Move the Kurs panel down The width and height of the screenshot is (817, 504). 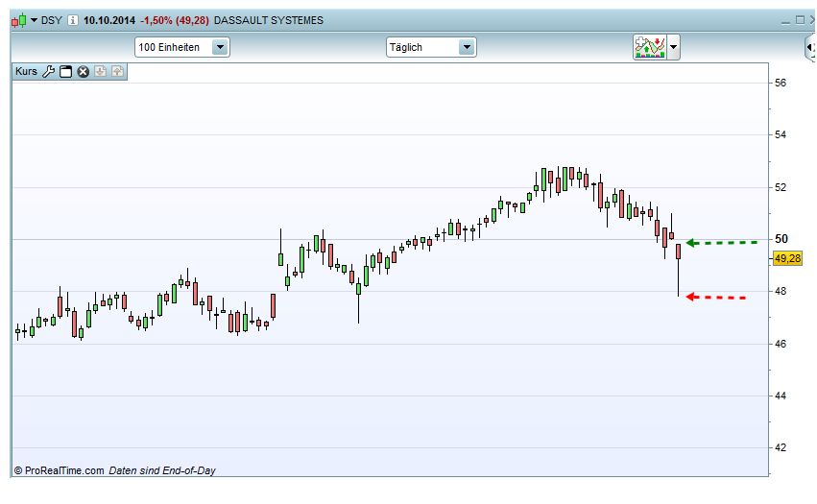point(101,71)
